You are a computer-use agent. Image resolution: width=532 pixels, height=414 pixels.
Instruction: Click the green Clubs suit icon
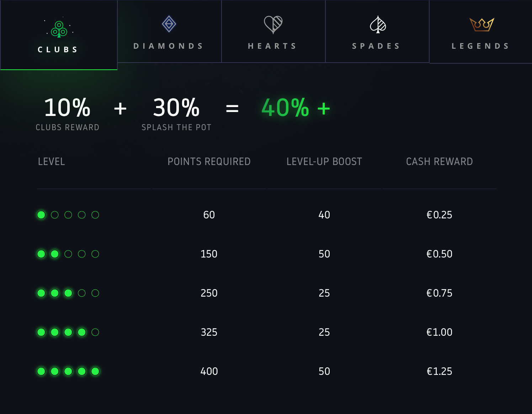pos(59,29)
